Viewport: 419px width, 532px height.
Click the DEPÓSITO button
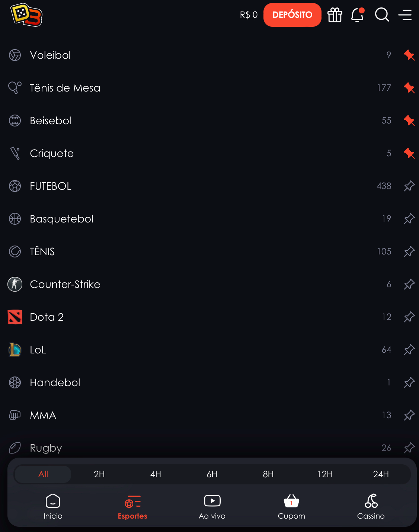tap(292, 15)
